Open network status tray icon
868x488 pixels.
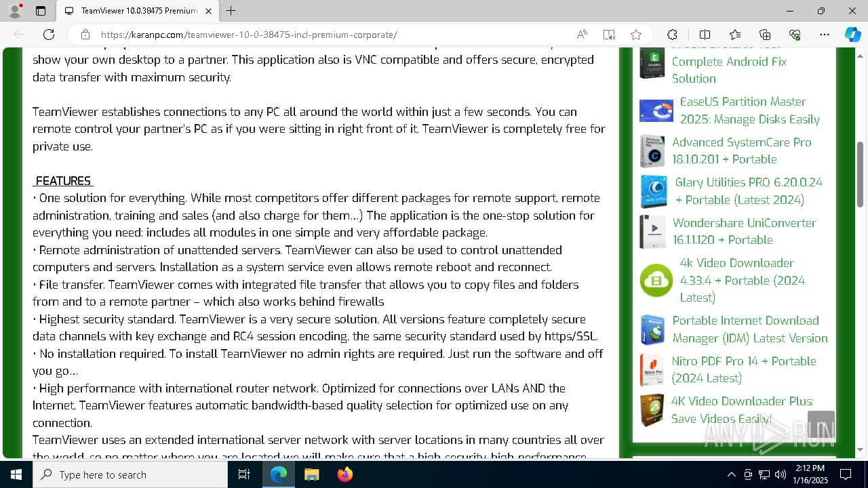[764, 474]
